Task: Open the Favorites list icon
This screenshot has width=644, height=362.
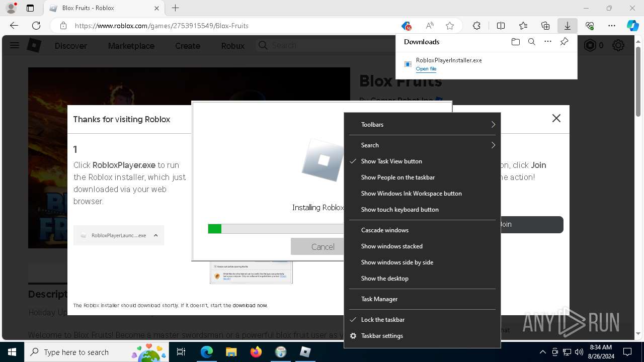Action: tap(523, 26)
